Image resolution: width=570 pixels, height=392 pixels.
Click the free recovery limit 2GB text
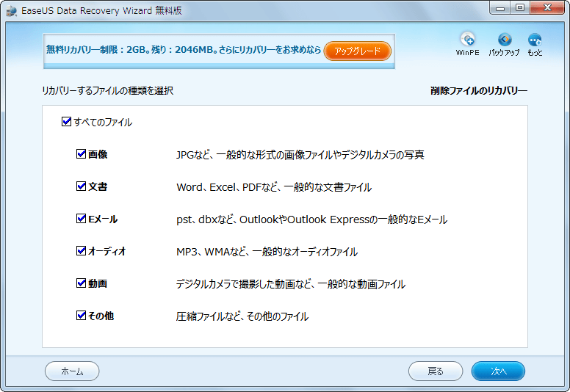click(x=184, y=50)
